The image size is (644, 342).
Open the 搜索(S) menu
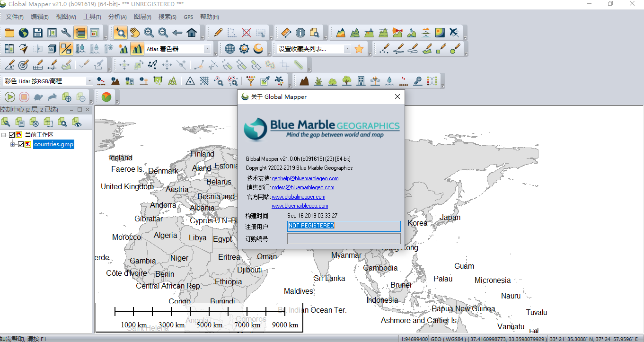point(168,17)
